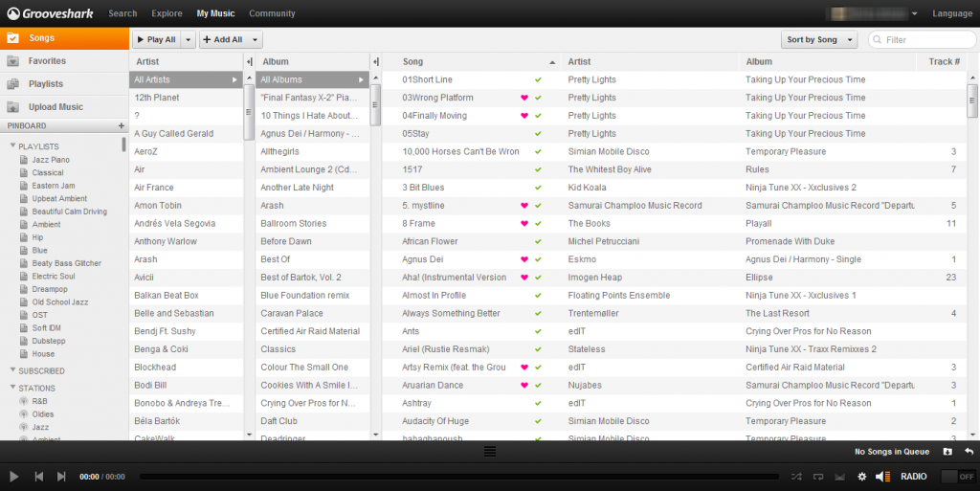This screenshot has width=980, height=491.
Task: Add new item to Pinboard with plus
Action: point(122,125)
